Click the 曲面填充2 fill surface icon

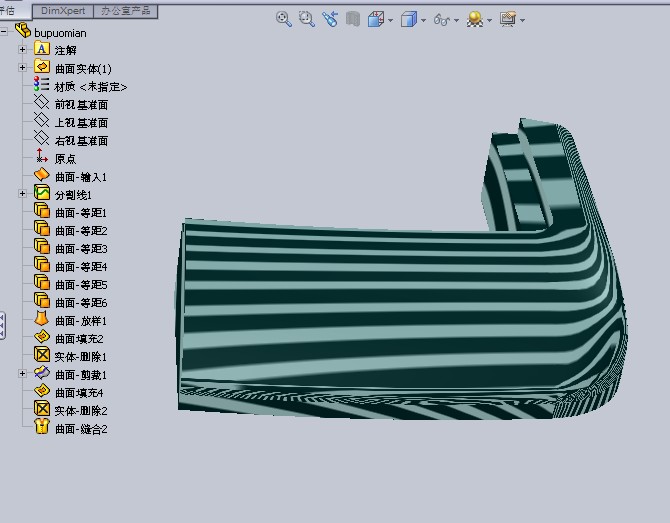pyautogui.click(x=42, y=337)
